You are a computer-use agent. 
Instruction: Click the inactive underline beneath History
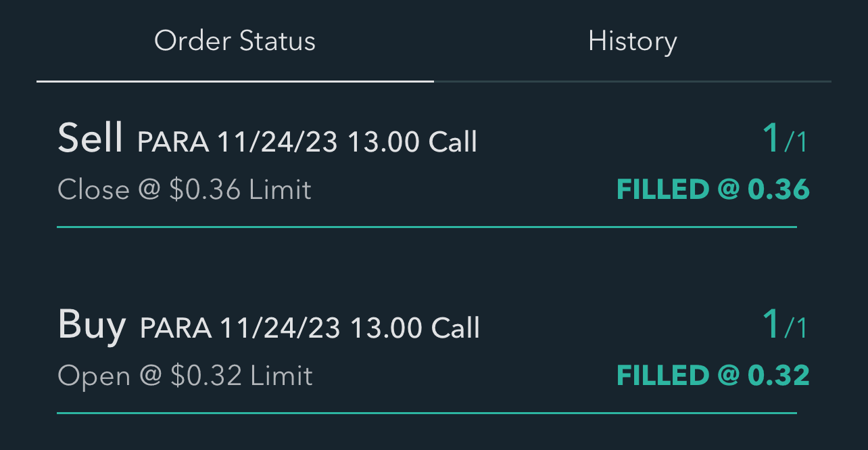[x=632, y=81]
